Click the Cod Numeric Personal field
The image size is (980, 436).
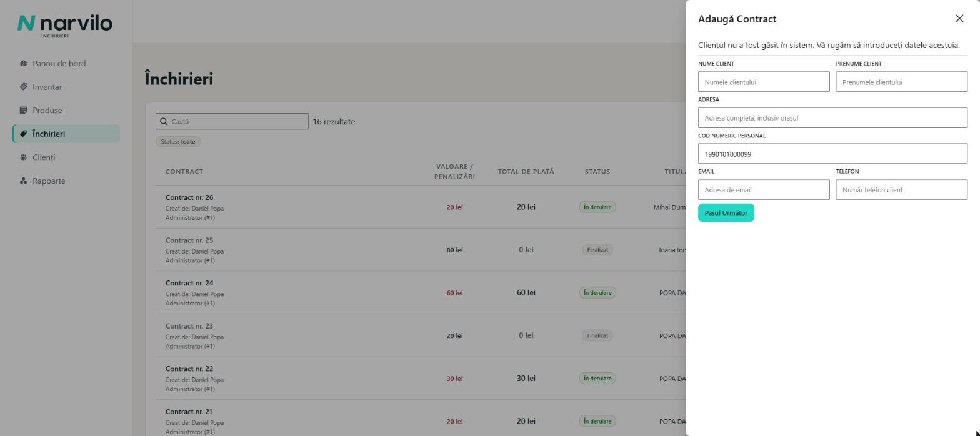click(832, 154)
